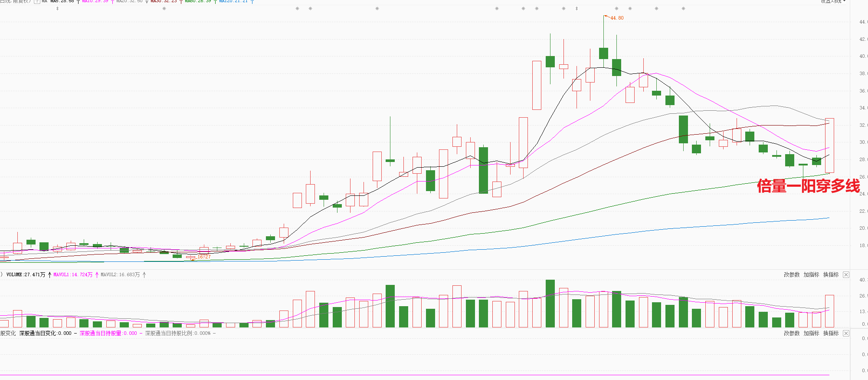
Task: Select the VOLUME:27.471万 readout
Action: click(x=26, y=275)
